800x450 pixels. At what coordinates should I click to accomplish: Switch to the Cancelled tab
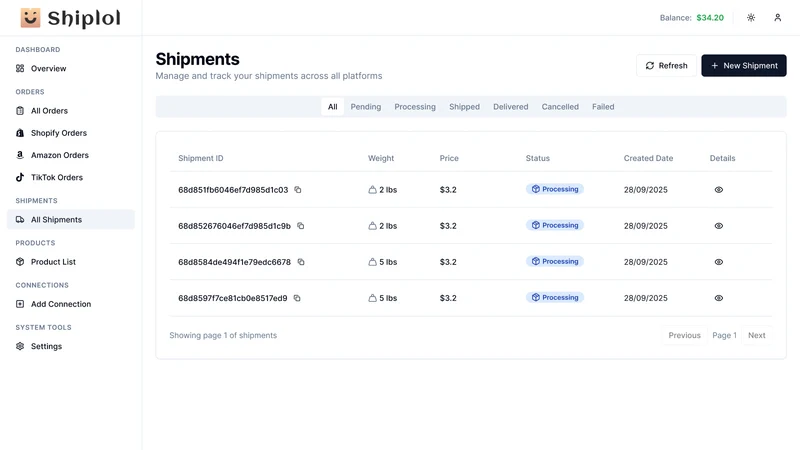[560, 107]
